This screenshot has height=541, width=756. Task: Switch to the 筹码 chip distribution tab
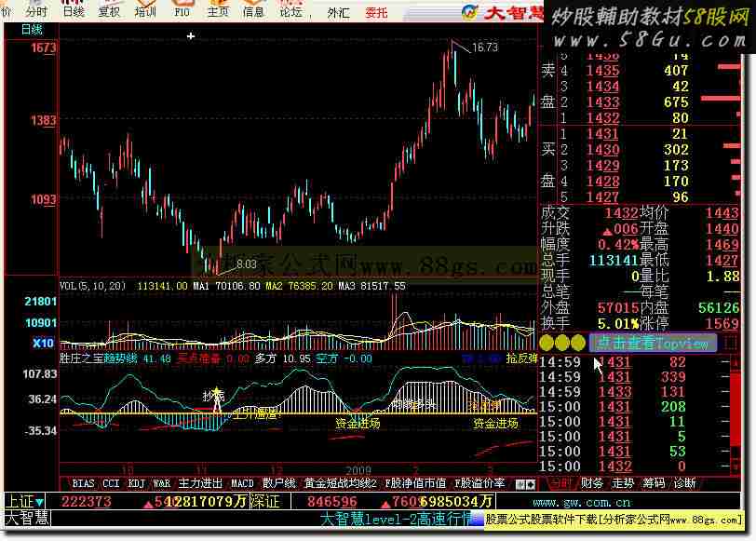point(654,483)
